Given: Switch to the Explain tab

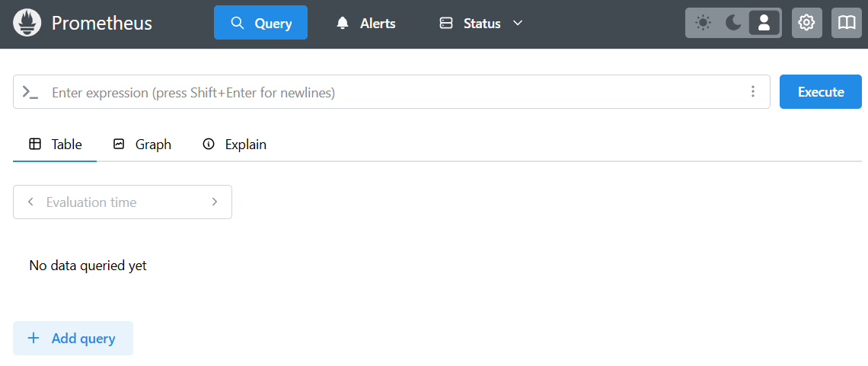Looking at the screenshot, I should (235, 145).
